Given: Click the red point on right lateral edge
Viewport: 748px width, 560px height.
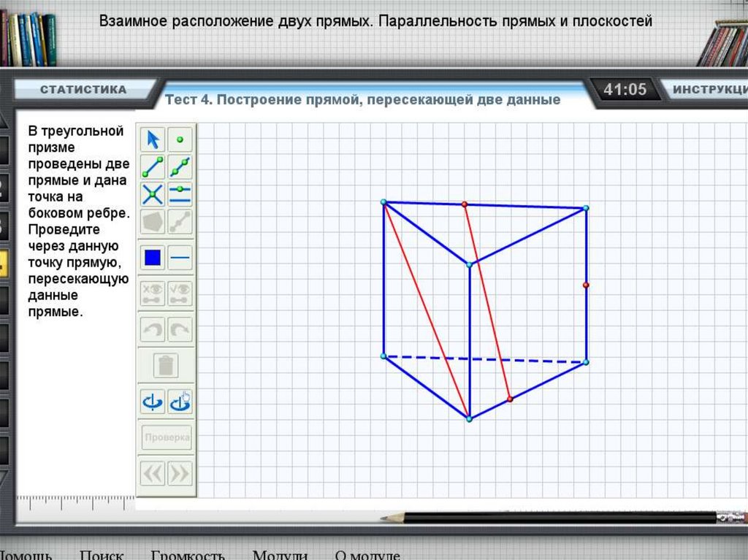Looking at the screenshot, I should (586, 285).
